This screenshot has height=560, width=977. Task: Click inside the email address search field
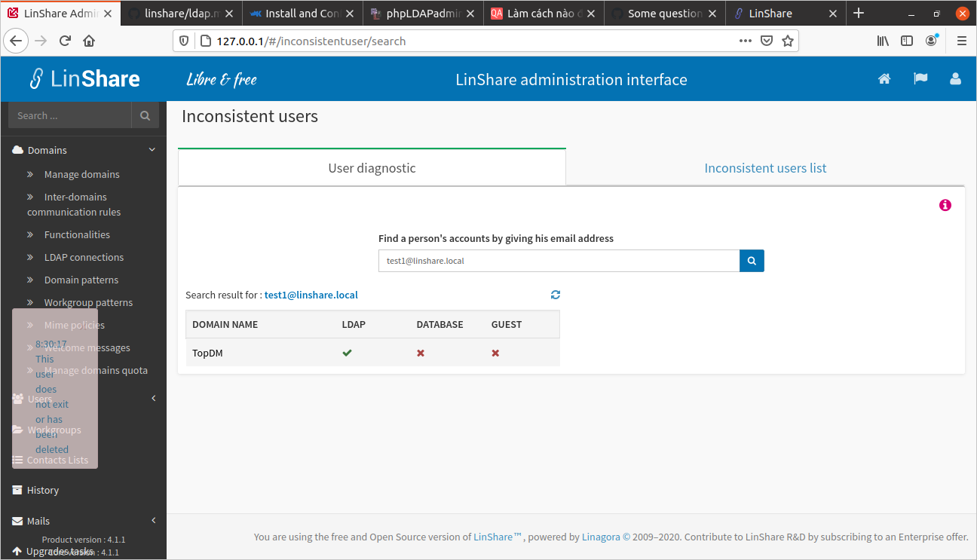(x=558, y=260)
